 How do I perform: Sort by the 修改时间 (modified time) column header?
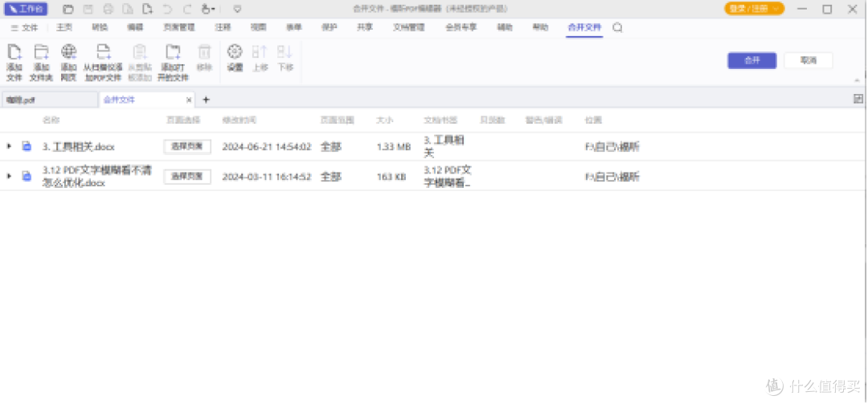240,120
